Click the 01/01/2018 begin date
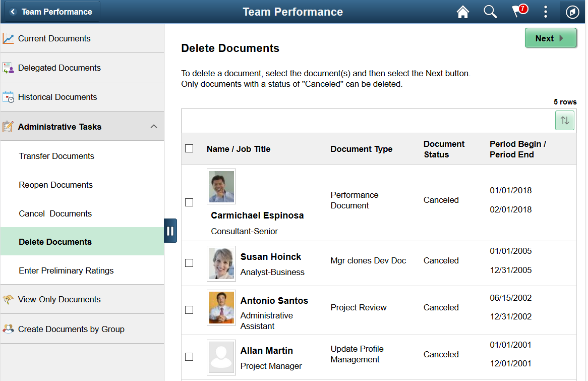This screenshot has width=588, height=381. 511,190
